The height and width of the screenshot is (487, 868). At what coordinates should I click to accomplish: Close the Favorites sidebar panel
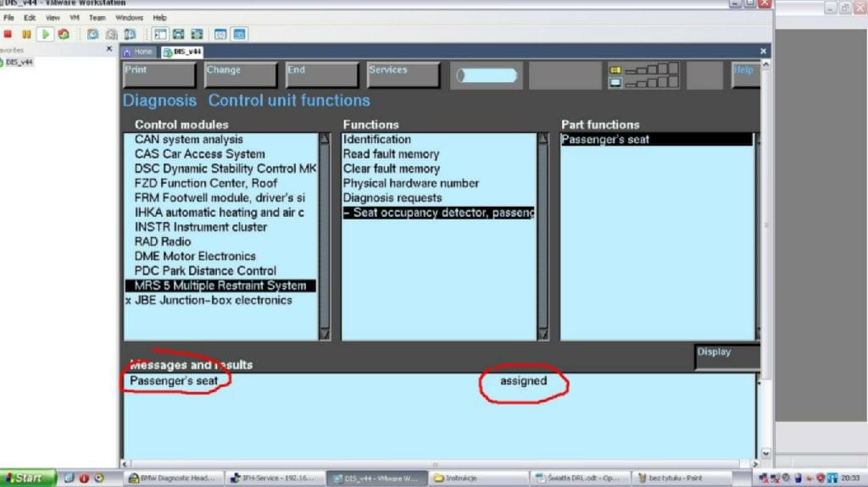coord(109,49)
